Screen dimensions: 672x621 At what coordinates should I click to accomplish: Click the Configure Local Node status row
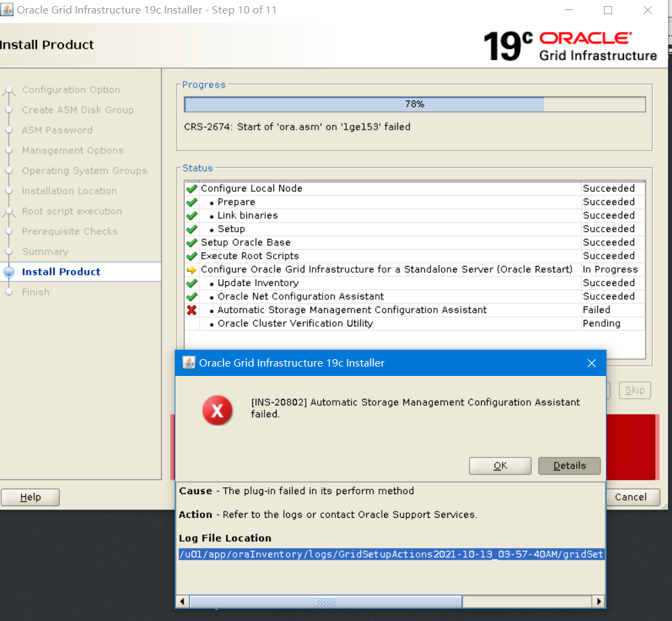pyautogui.click(x=414, y=188)
